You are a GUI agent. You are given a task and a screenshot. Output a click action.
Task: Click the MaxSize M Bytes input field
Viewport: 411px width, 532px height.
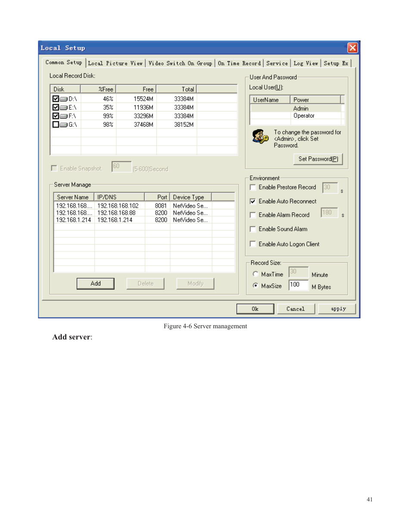299,285
